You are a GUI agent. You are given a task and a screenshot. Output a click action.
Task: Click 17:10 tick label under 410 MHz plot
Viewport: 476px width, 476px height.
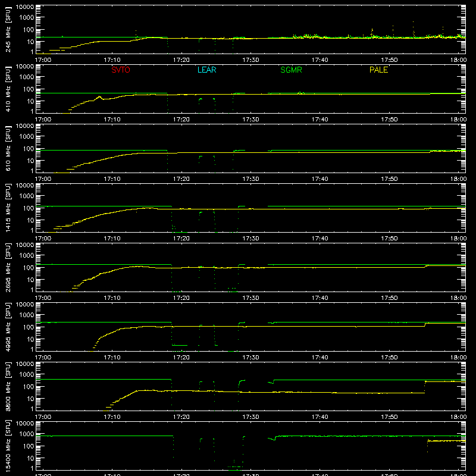pos(112,120)
